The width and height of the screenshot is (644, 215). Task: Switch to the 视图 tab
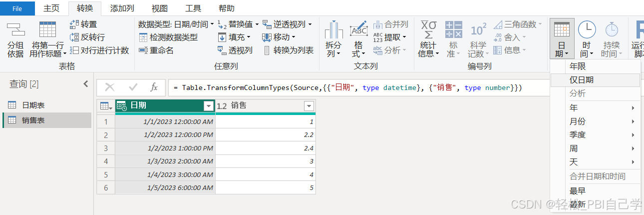[159, 8]
